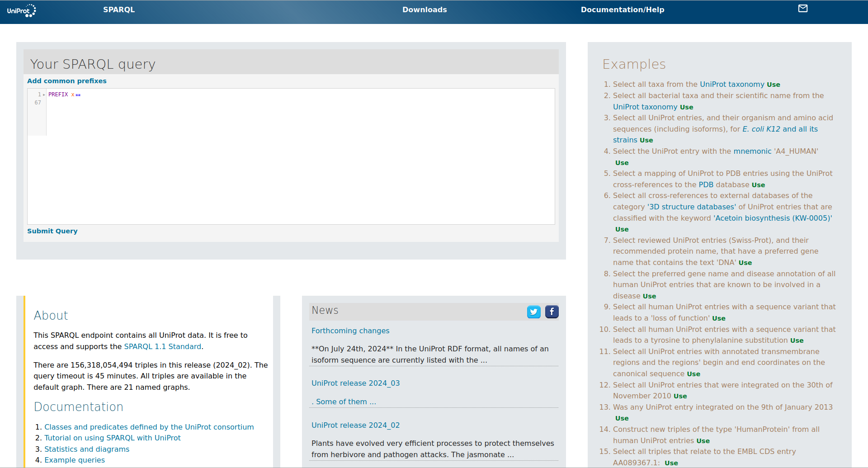The width and height of the screenshot is (868, 468).
Task: Open Classes and predicates documentation link
Action: pyautogui.click(x=149, y=427)
